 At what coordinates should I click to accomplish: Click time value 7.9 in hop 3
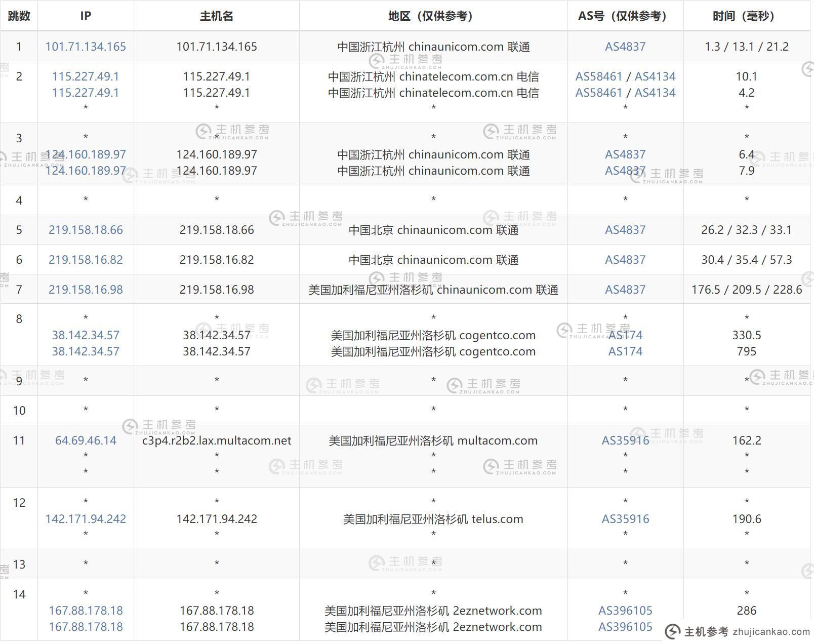click(747, 171)
